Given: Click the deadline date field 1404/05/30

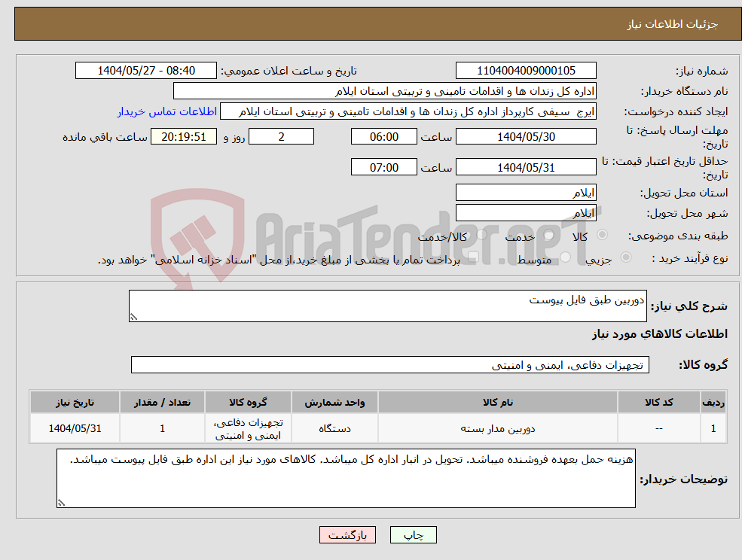Looking at the screenshot, I should [x=525, y=136].
